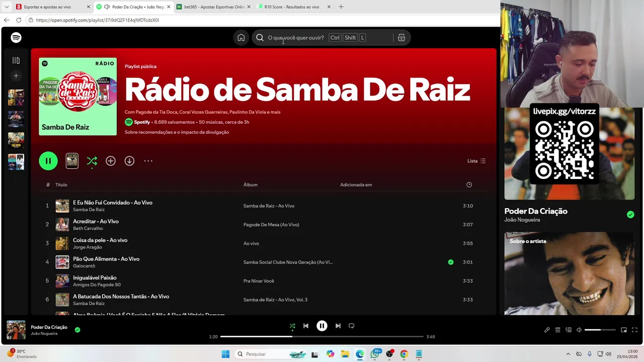Open first playlist thumbnail in left sidebar
The image size is (644, 362).
pos(16,98)
